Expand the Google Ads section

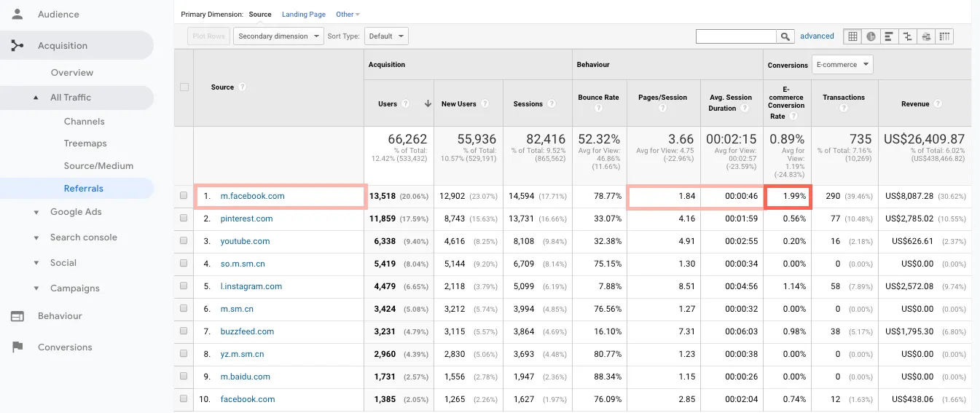click(36, 212)
